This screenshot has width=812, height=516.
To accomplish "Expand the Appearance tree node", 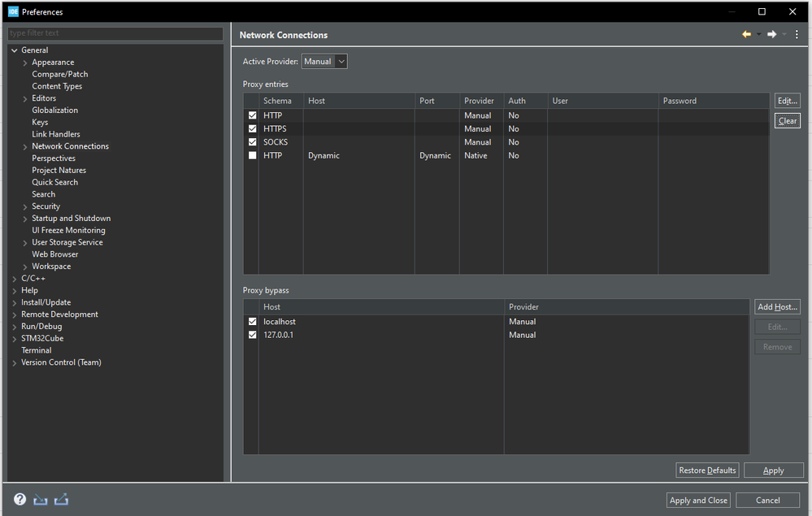I will tap(25, 63).
